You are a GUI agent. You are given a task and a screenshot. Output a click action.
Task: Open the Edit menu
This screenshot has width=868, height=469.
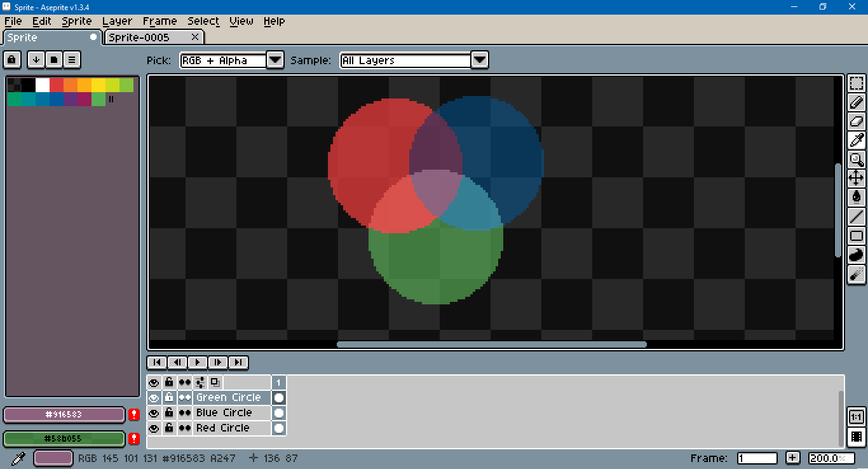point(42,21)
